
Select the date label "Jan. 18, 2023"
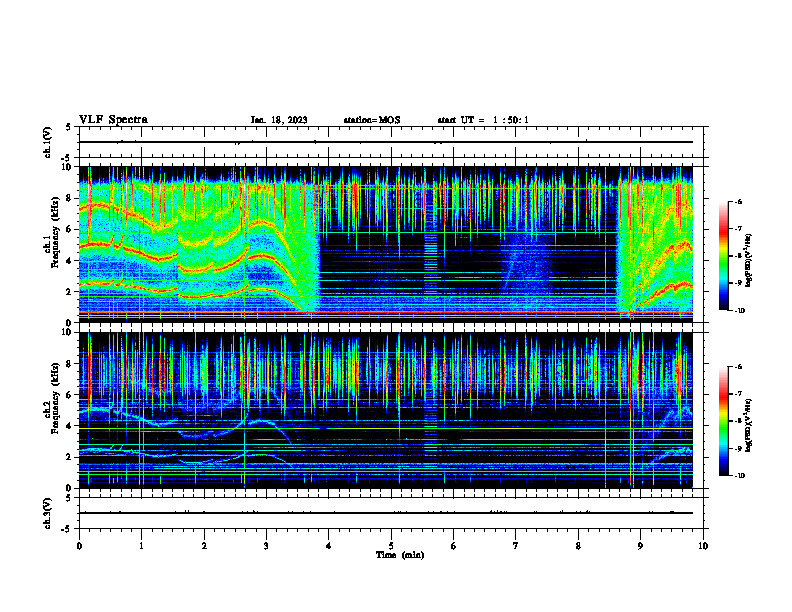pos(279,120)
